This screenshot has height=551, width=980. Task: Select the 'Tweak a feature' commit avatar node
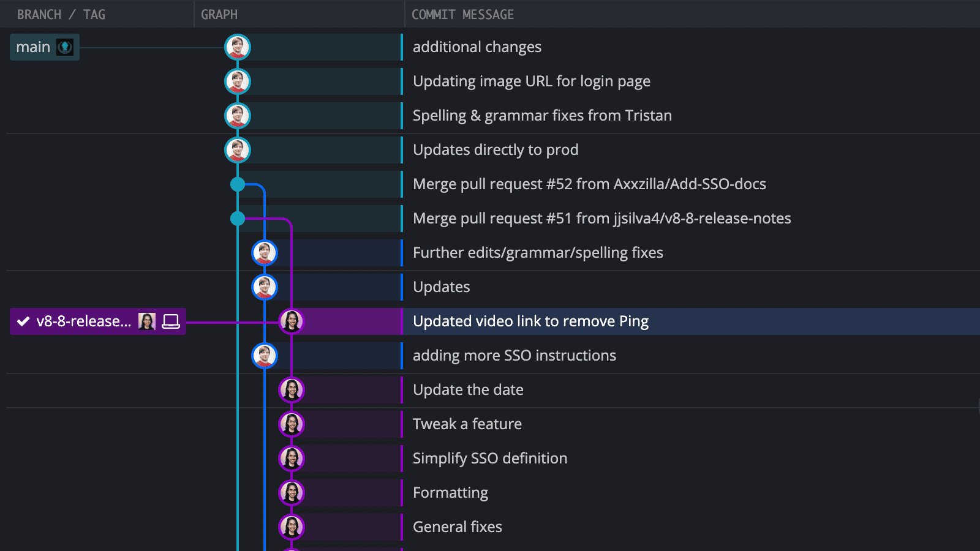point(292,424)
